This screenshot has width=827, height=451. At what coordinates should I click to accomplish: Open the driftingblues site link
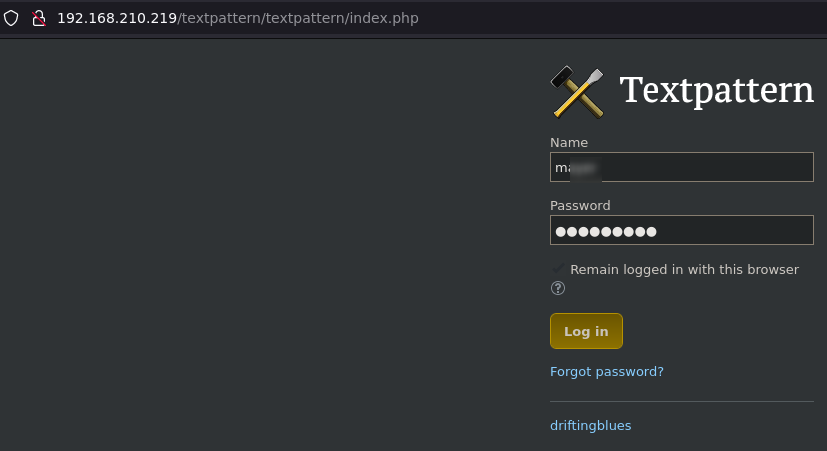[590, 425]
